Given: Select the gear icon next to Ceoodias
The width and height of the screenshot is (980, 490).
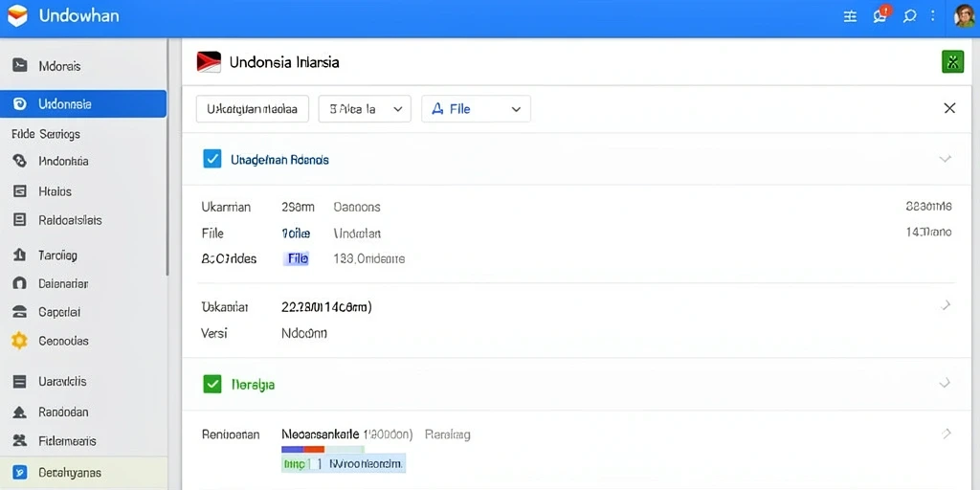Looking at the screenshot, I should [20, 341].
